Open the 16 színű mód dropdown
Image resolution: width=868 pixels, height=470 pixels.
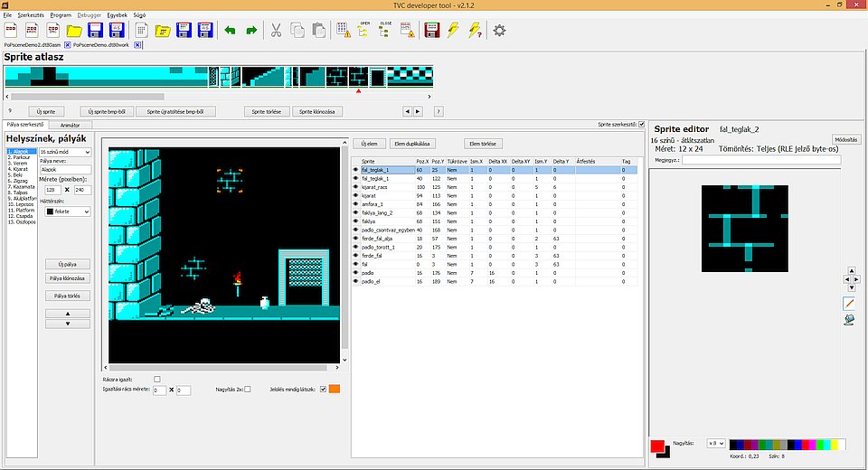[66, 152]
